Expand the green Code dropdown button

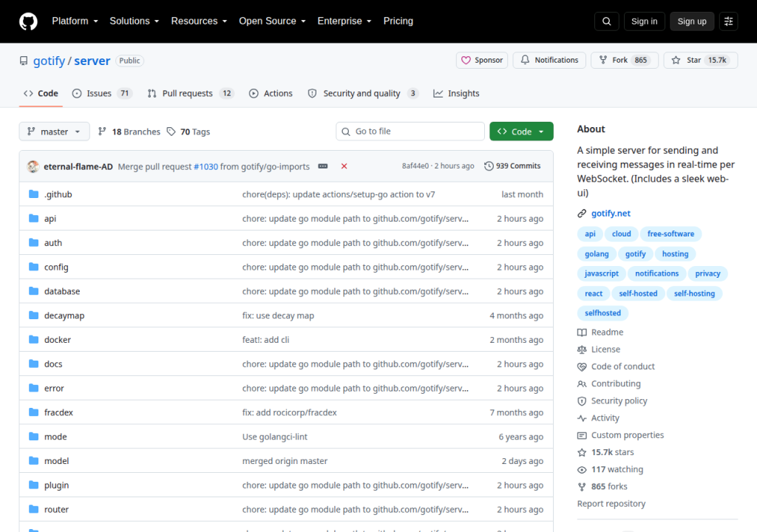(521, 132)
